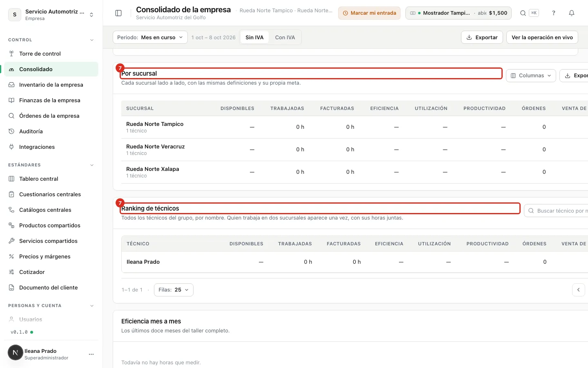Open the Usuarios sidebar item
Image resolution: width=588 pixels, height=368 pixels.
(x=51, y=319)
